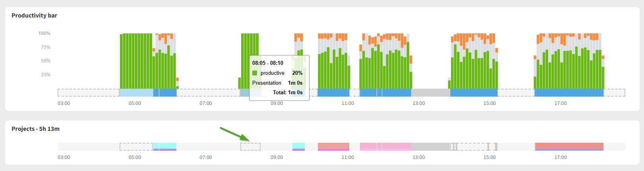Select the cyan project segment after 05:00

pyautogui.click(x=164, y=146)
